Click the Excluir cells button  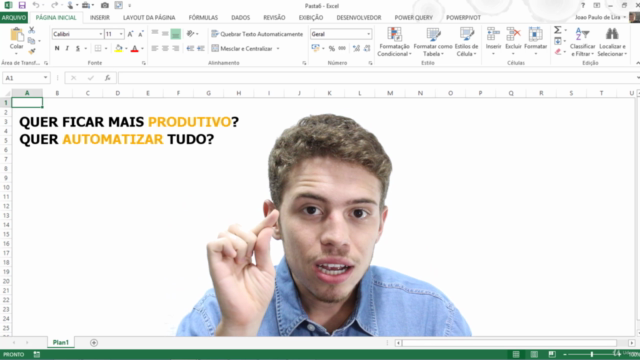point(513,42)
